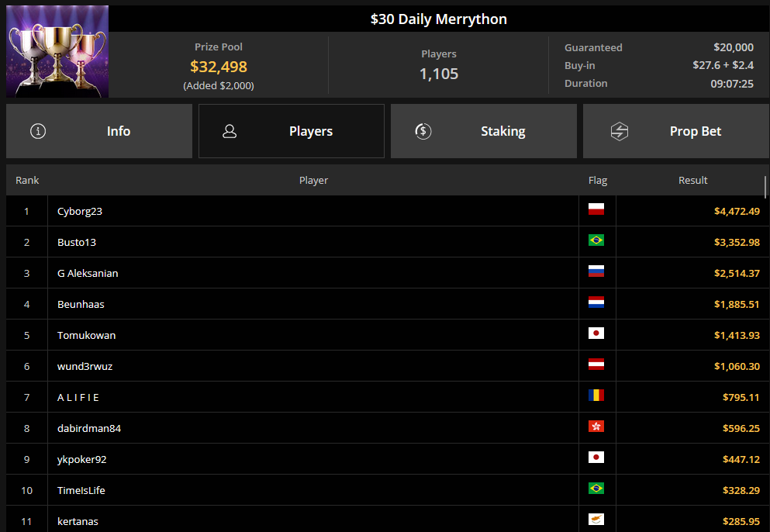Viewport: 770px width, 532px height.
Task: Sort by Result column header
Action: pos(692,180)
